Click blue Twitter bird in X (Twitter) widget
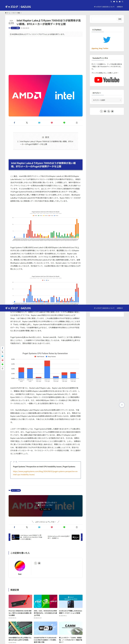This screenshot has height=644, width=129. pos(107,39)
